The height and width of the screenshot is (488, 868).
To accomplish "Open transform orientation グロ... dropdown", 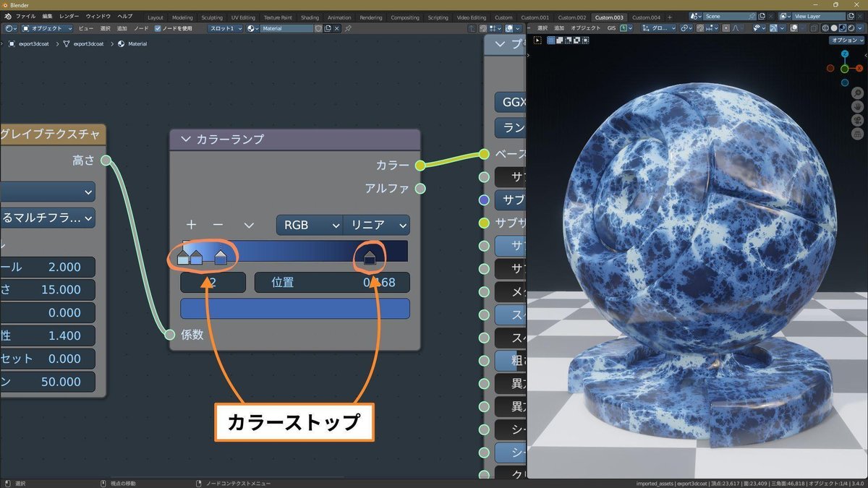I will point(659,28).
